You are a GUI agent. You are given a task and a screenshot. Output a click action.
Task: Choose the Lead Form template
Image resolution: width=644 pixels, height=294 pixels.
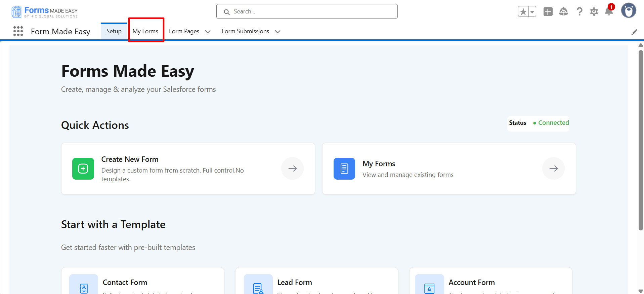(x=317, y=281)
